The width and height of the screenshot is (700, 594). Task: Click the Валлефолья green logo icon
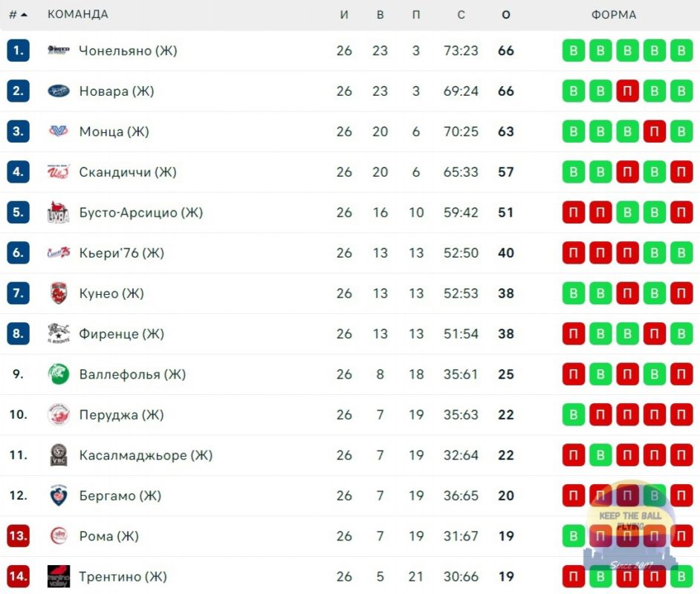[59, 373]
